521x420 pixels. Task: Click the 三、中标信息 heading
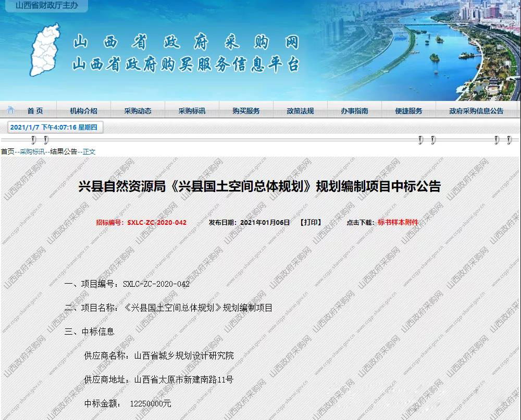[x=90, y=332]
